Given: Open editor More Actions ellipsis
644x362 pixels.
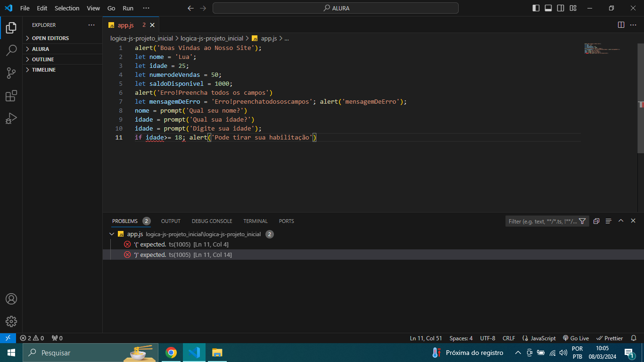Looking at the screenshot, I should 633,25.
